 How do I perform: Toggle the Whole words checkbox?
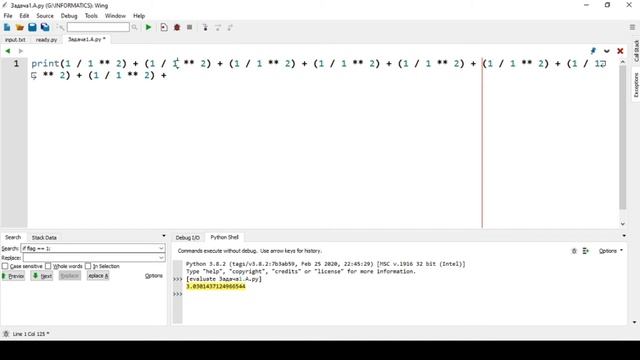coord(48,266)
